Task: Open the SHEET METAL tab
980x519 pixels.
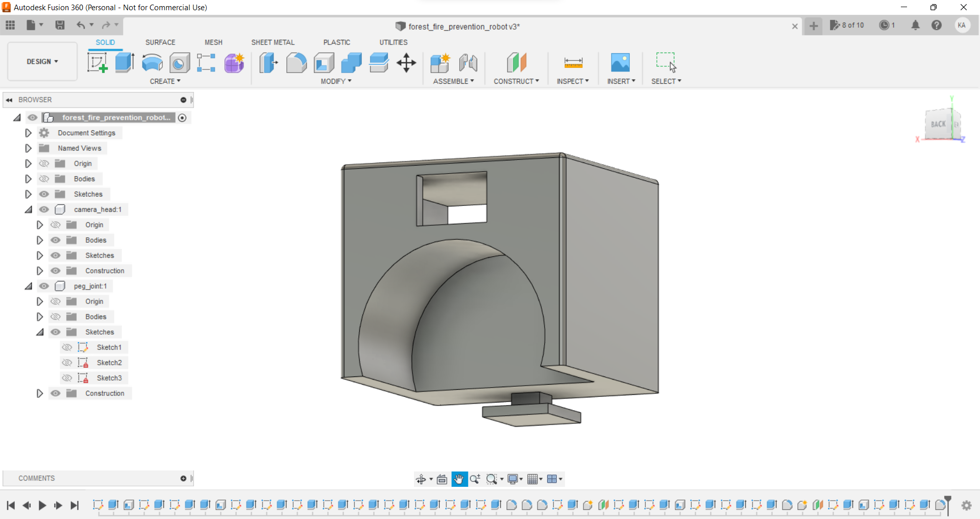Action: (273, 42)
